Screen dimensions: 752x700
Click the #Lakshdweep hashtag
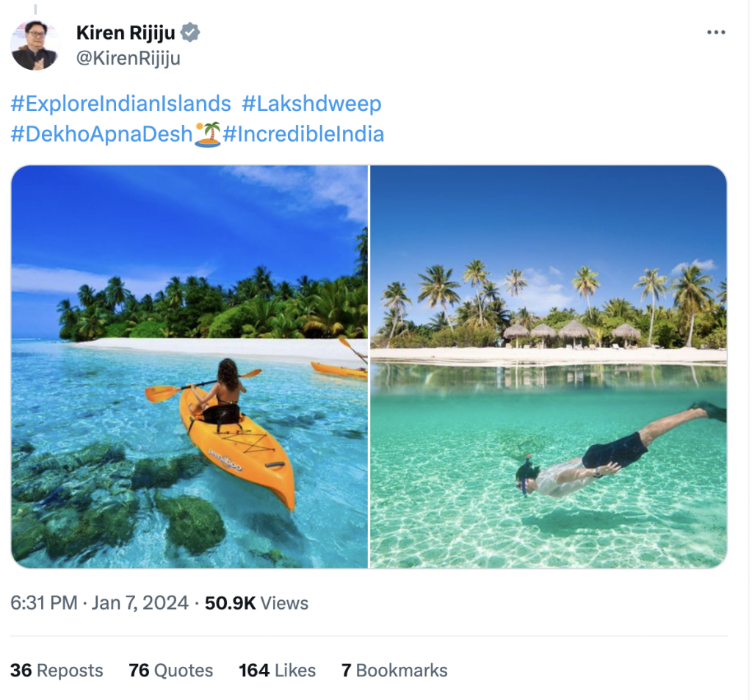311,104
